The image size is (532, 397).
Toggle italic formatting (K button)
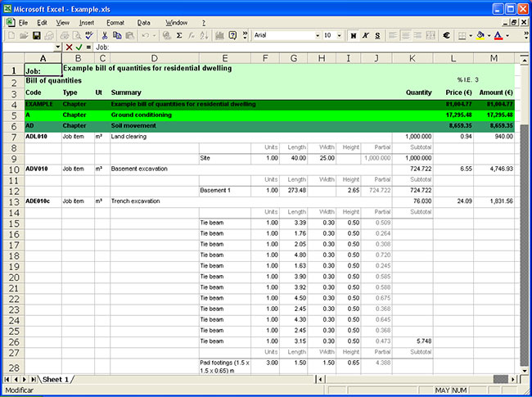click(365, 35)
